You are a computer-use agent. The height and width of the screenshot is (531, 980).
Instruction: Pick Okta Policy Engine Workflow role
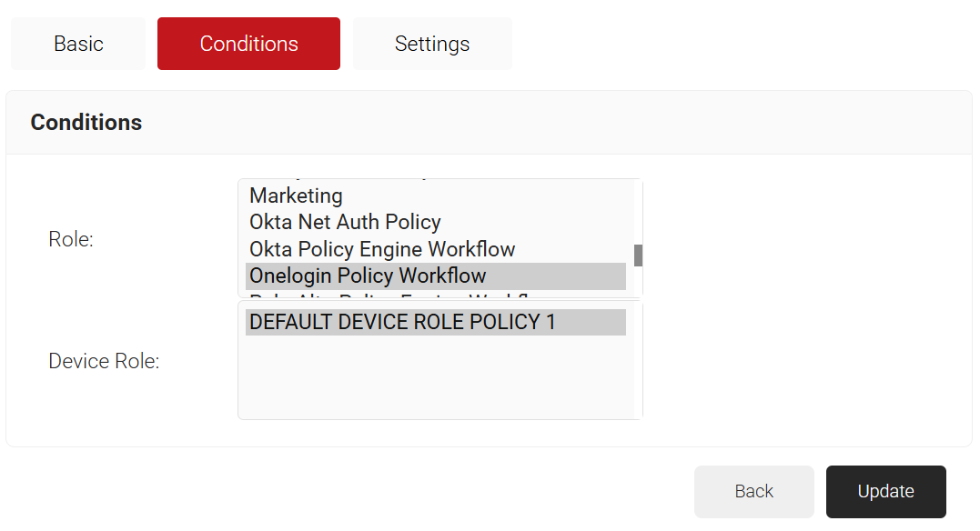[x=382, y=249]
